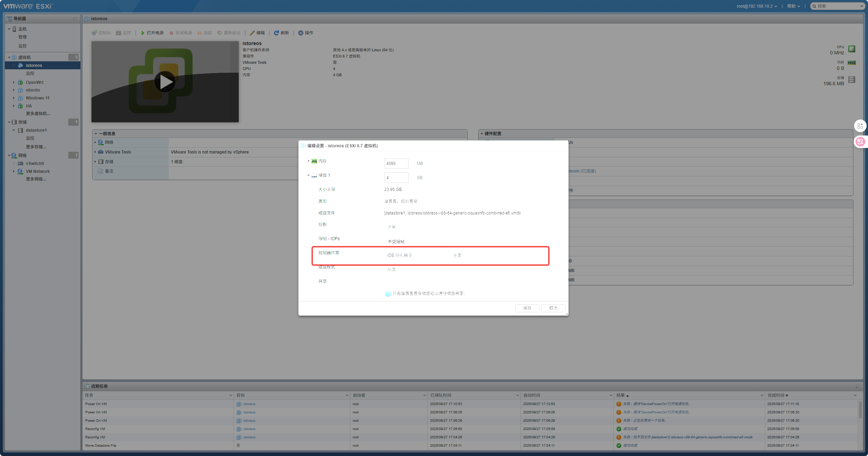The image size is (868, 456).
Task: Expand the VMware Tools row in 一般信息
Action: click(x=95, y=152)
